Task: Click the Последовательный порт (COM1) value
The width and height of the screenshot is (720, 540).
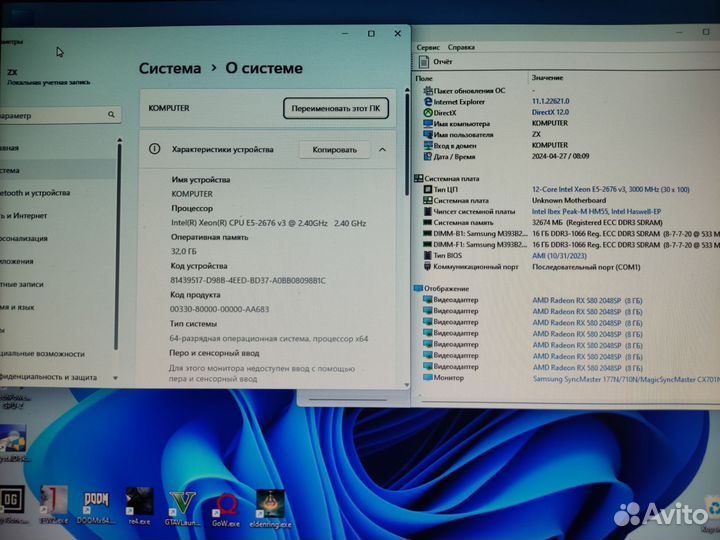Action: pyautogui.click(x=586, y=267)
